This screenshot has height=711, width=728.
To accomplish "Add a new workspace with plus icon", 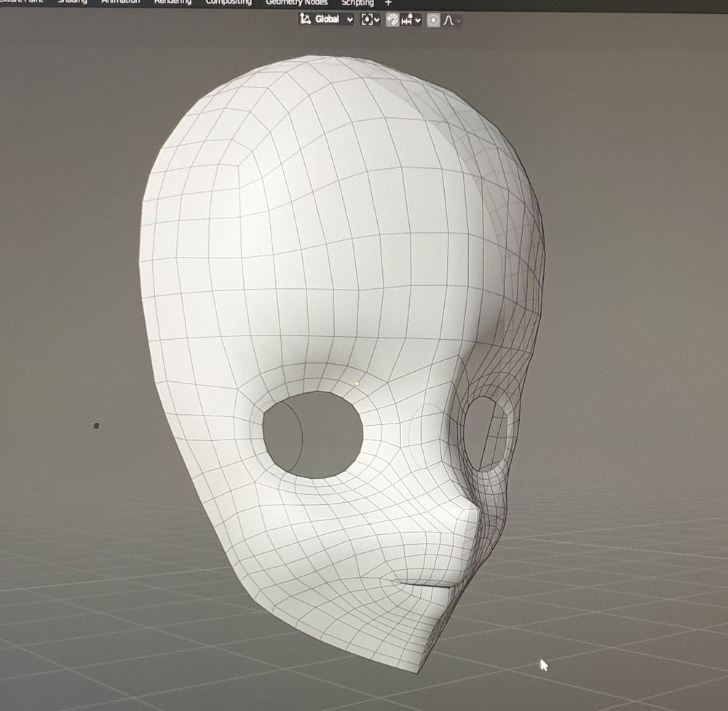I will (388, 3).
